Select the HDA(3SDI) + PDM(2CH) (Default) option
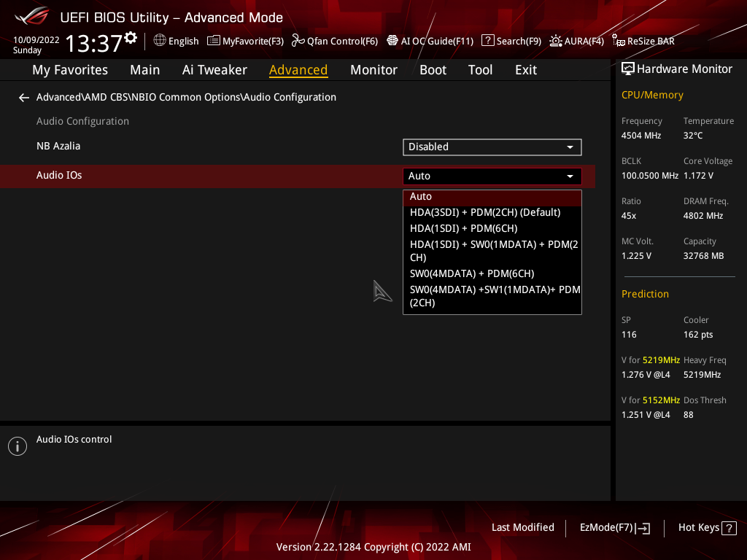The width and height of the screenshot is (747, 560). point(485,212)
